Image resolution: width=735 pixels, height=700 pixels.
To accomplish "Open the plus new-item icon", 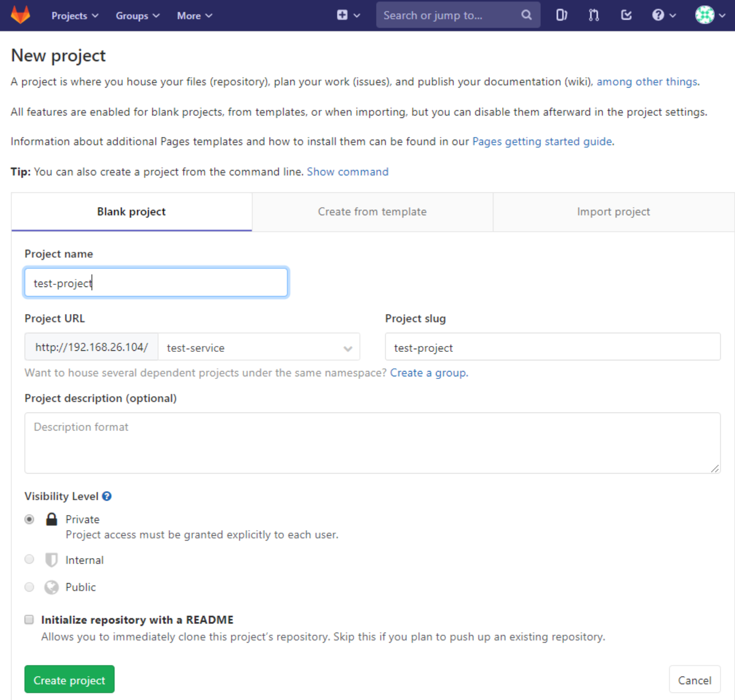I will 342,15.
